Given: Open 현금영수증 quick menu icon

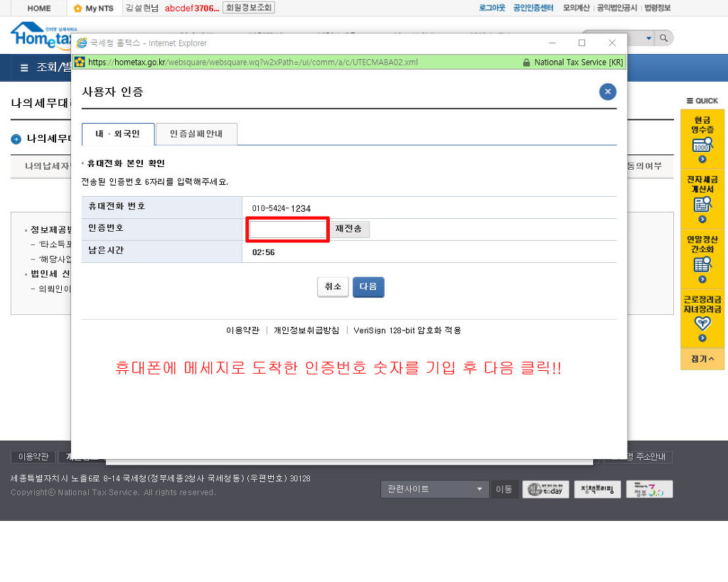Looking at the screenshot, I should point(702,145).
